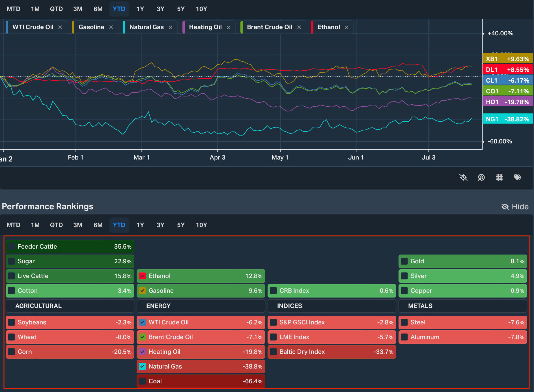This screenshot has width=534, height=392.
Task: Check the Silver checkbox
Action: (x=404, y=276)
